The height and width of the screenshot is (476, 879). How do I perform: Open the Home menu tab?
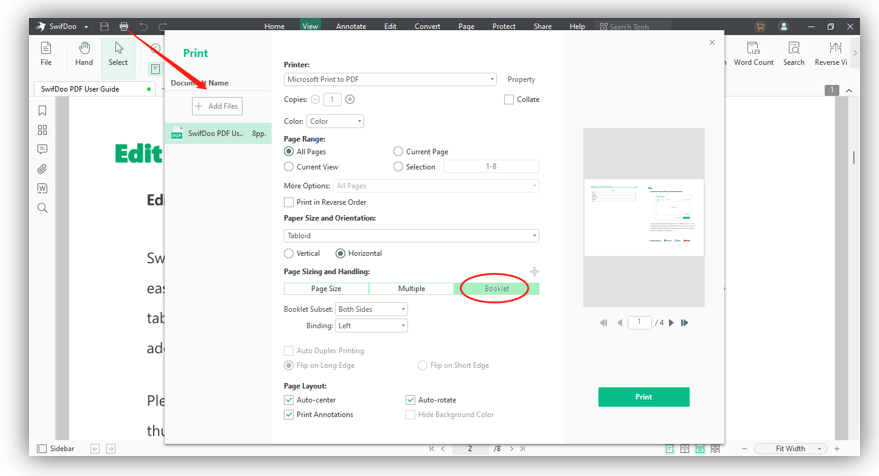point(274,26)
